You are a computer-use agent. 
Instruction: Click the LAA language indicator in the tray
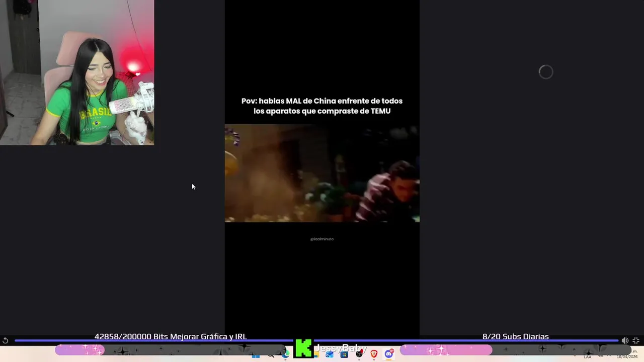point(588,357)
